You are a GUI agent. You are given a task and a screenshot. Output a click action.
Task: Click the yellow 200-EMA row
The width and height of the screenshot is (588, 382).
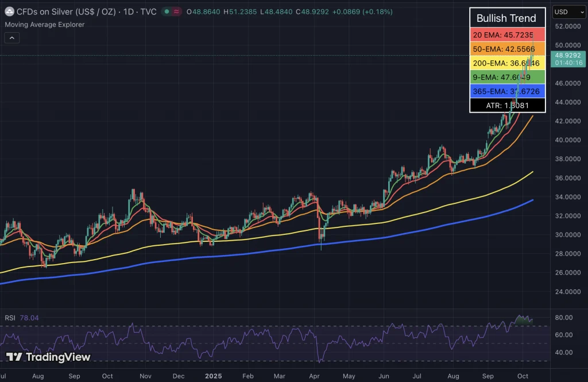point(507,63)
